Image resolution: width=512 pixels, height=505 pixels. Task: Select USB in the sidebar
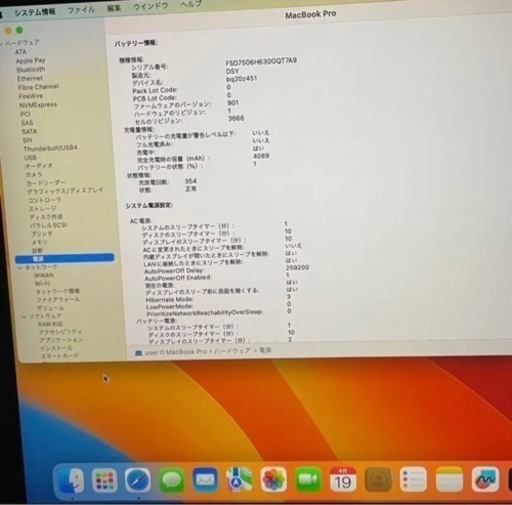[30, 157]
